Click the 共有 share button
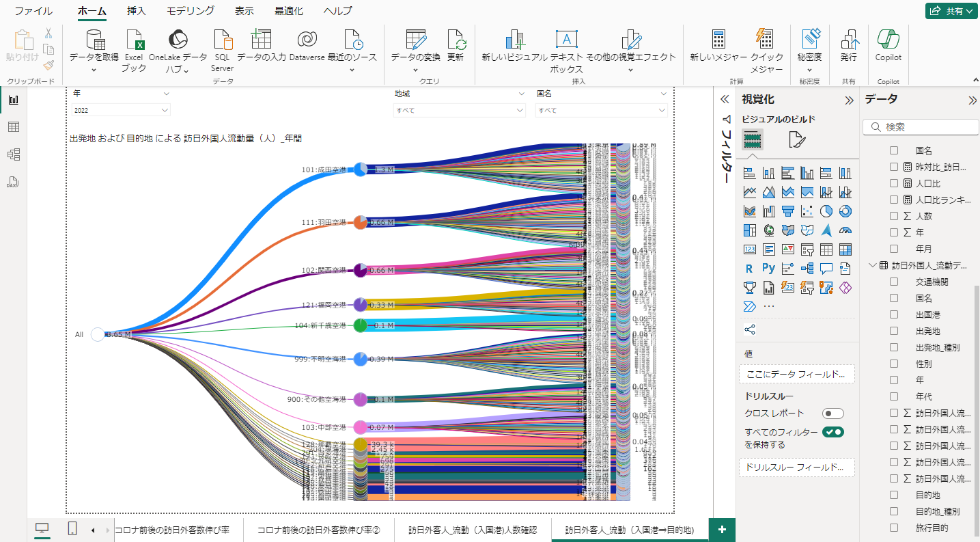Viewport: 980px width, 542px height. point(951,11)
